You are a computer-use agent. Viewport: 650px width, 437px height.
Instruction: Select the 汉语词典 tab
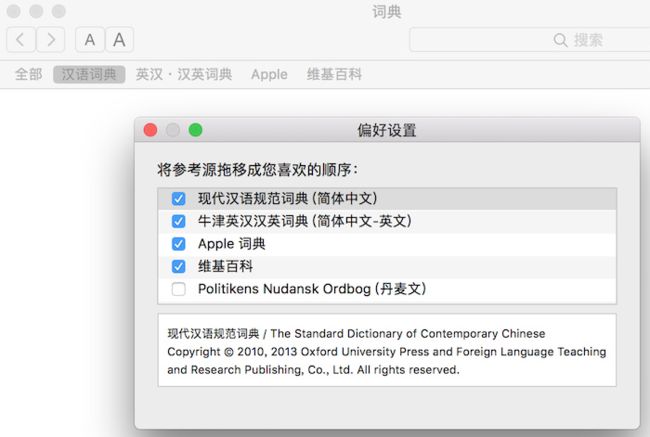(89, 75)
